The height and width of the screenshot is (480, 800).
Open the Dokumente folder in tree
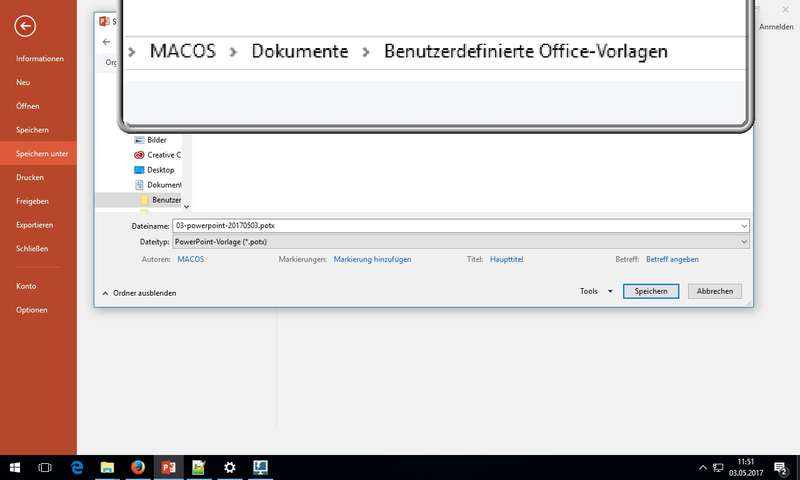pos(157,185)
